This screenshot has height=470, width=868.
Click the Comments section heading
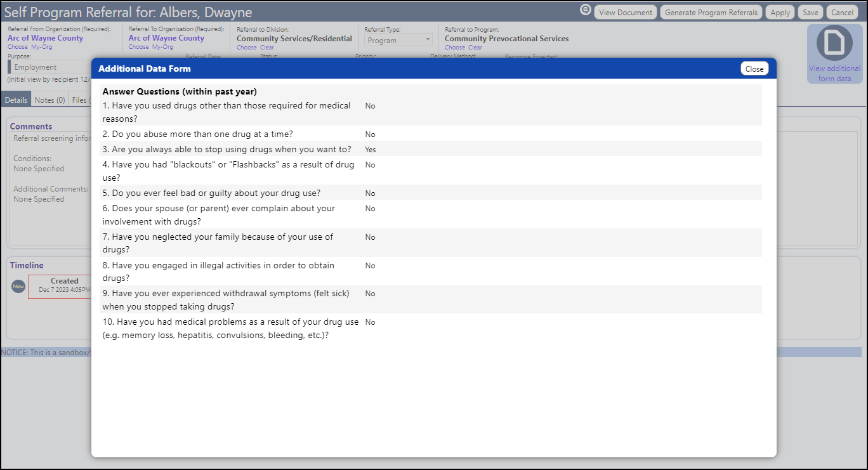point(31,126)
